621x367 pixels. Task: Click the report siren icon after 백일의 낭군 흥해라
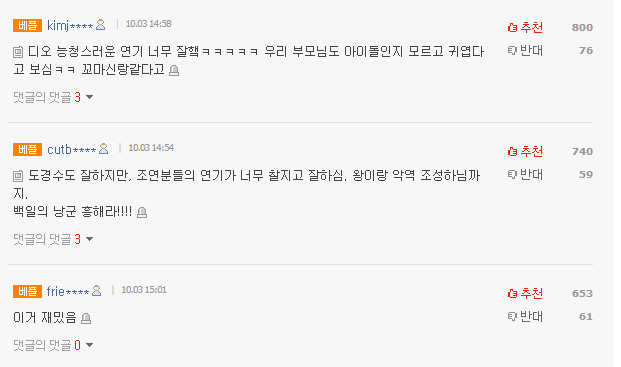point(142,213)
